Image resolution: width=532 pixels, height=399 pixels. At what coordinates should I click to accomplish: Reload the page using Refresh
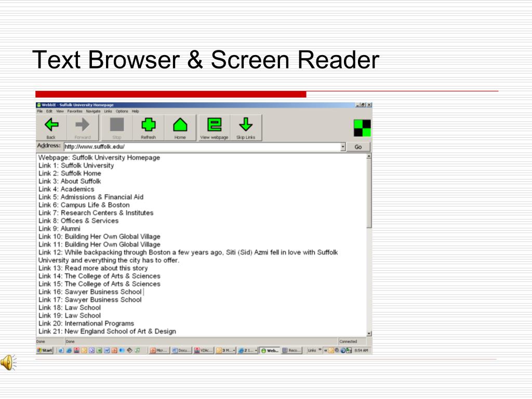(x=148, y=128)
